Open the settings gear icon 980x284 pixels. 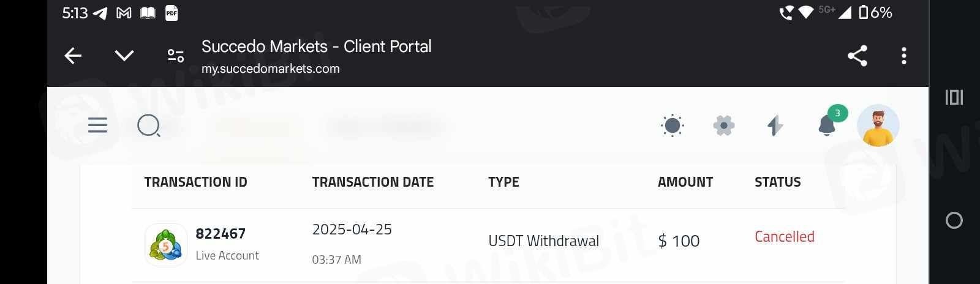tap(724, 125)
